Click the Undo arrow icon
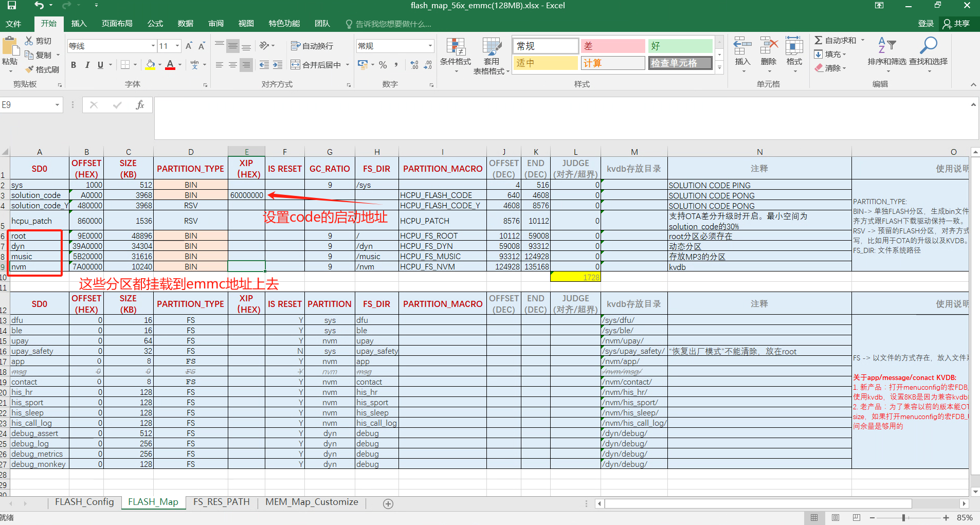This screenshot has width=980, height=525. [39, 6]
